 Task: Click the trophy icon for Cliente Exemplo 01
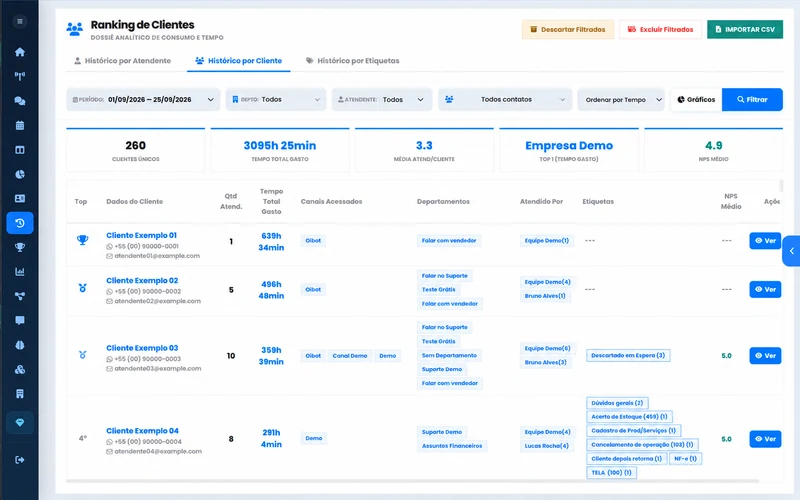pos(82,240)
